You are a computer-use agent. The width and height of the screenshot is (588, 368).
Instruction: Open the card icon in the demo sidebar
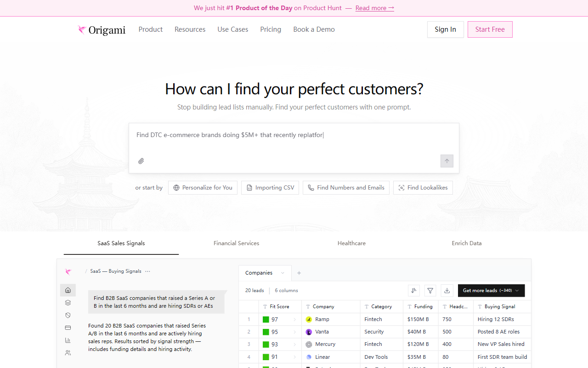(68, 328)
